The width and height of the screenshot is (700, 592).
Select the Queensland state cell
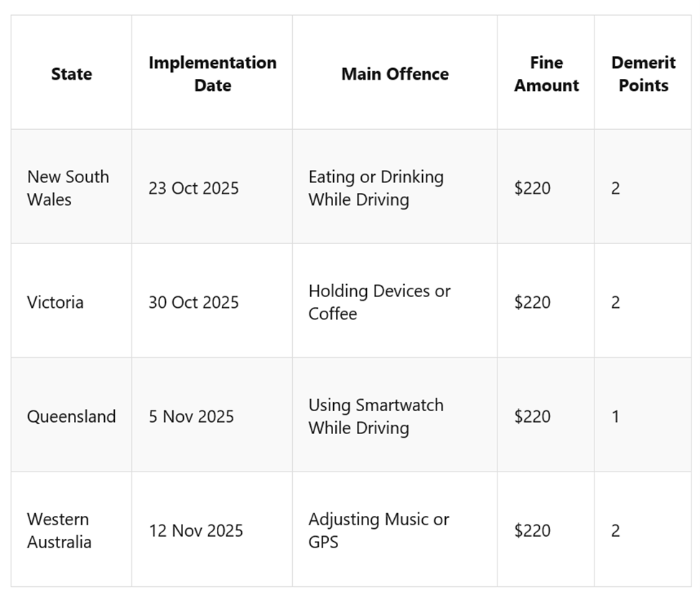coord(71,416)
